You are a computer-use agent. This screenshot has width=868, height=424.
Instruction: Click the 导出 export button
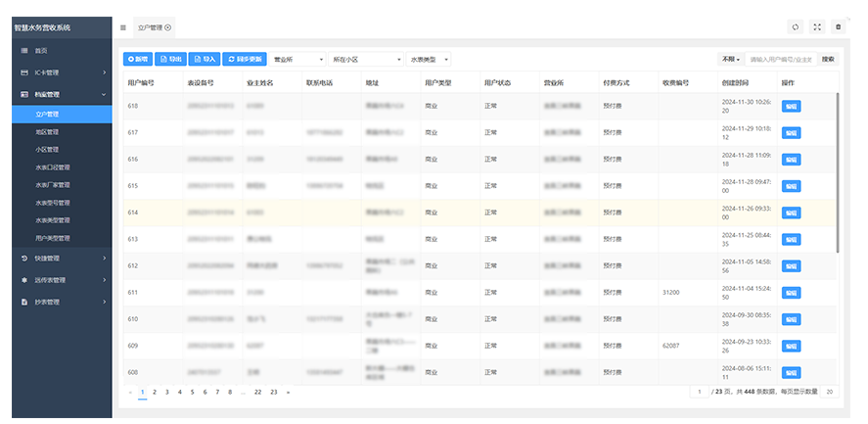click(x=171, y=60)
